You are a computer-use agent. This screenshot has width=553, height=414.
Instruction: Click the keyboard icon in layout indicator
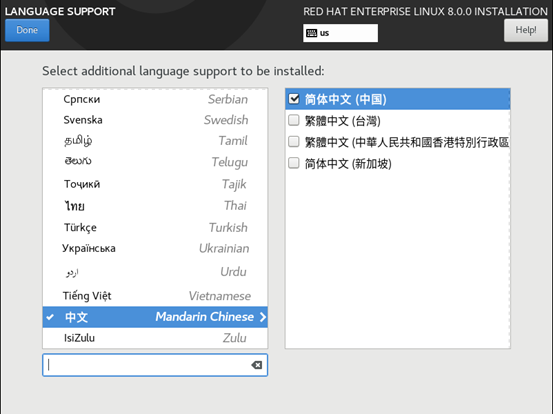tap(311, 33)
